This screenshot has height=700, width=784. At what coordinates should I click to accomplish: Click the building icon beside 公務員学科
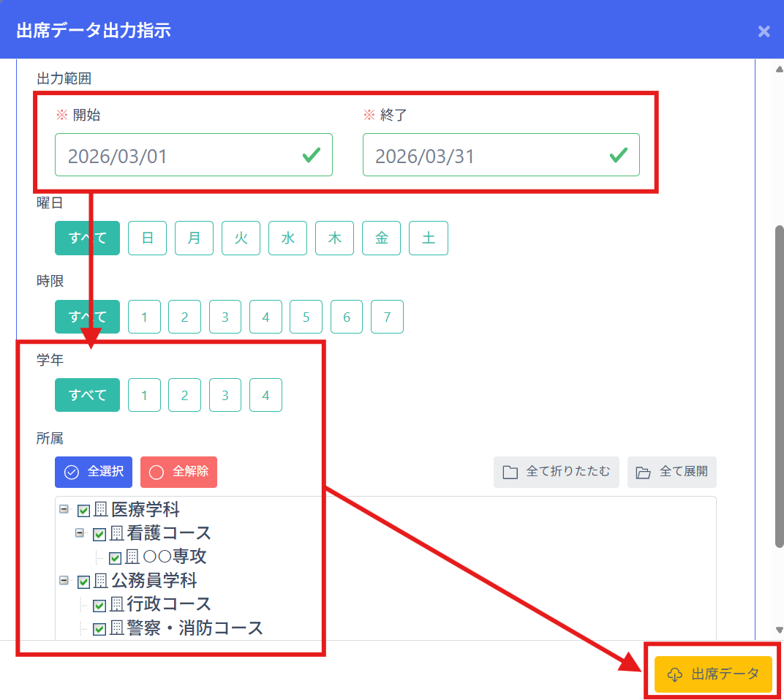pyautogui.click(x=101, y=581)
